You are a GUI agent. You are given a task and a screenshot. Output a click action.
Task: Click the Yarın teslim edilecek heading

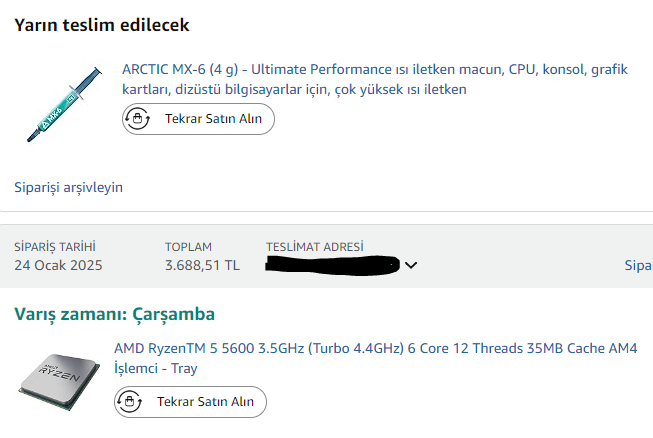click(102, 25)
